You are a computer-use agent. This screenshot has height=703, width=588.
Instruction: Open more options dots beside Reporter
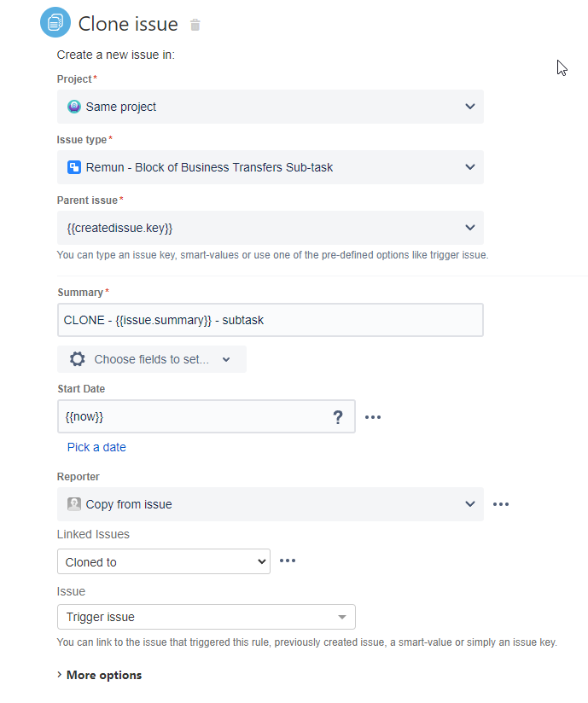pyautogui.click(x=501, y=504)
